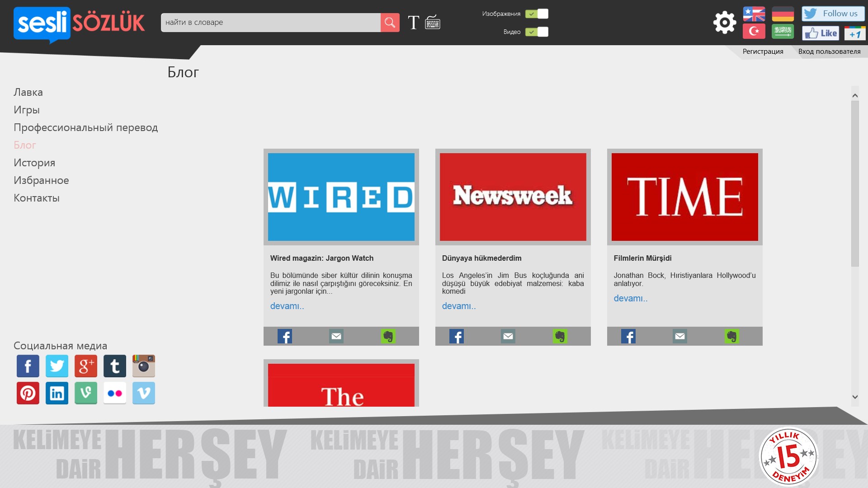Click the search magnifier icon

tap(389, 22)
